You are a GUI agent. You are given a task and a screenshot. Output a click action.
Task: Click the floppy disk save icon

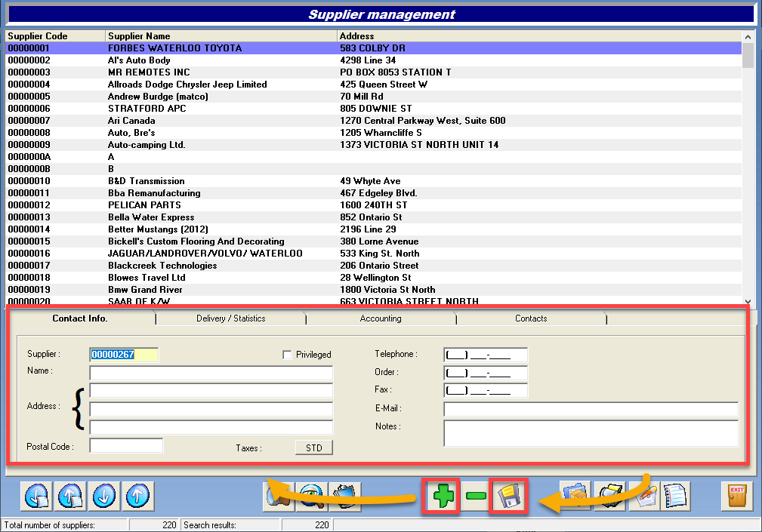pos(508,496)
